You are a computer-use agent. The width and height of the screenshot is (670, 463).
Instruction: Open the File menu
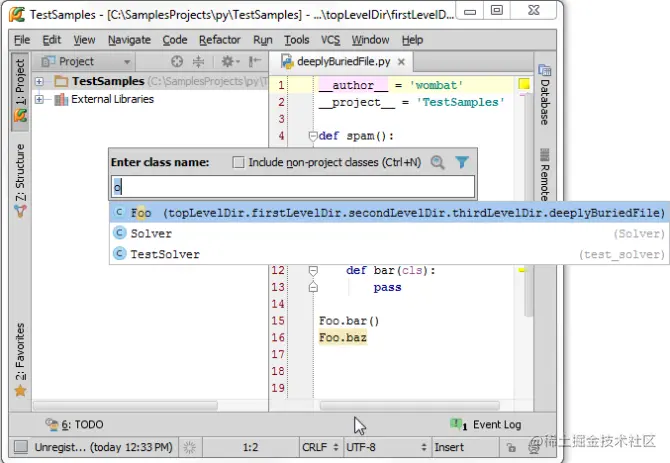22,40
